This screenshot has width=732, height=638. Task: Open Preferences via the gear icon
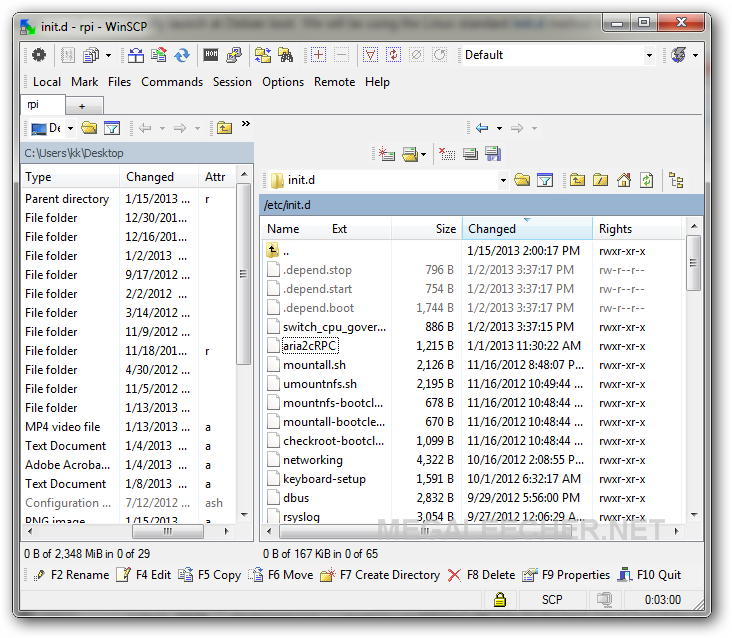(39, 55)
